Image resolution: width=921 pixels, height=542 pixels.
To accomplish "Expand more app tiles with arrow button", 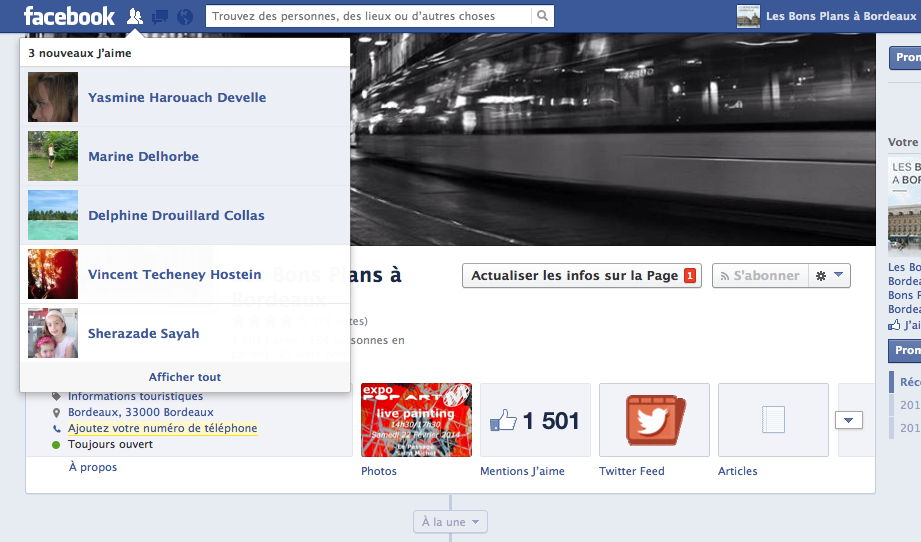I will [849, 420].
